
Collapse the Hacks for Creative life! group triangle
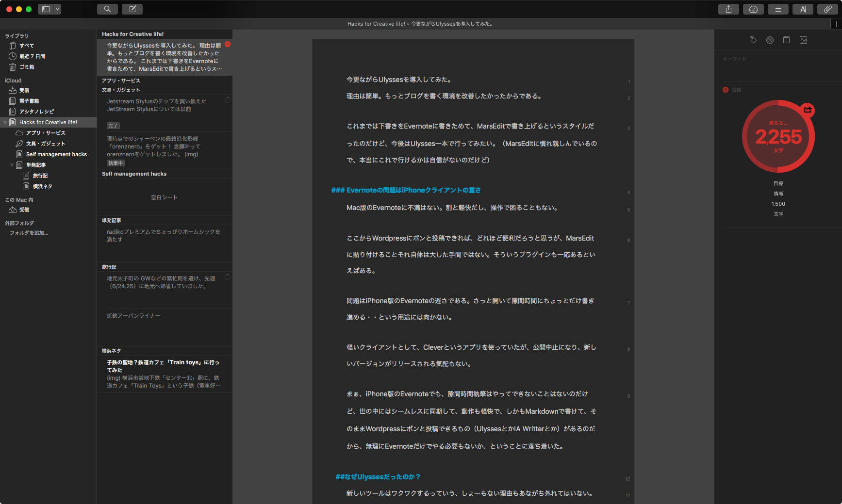(x=5, y=122)
